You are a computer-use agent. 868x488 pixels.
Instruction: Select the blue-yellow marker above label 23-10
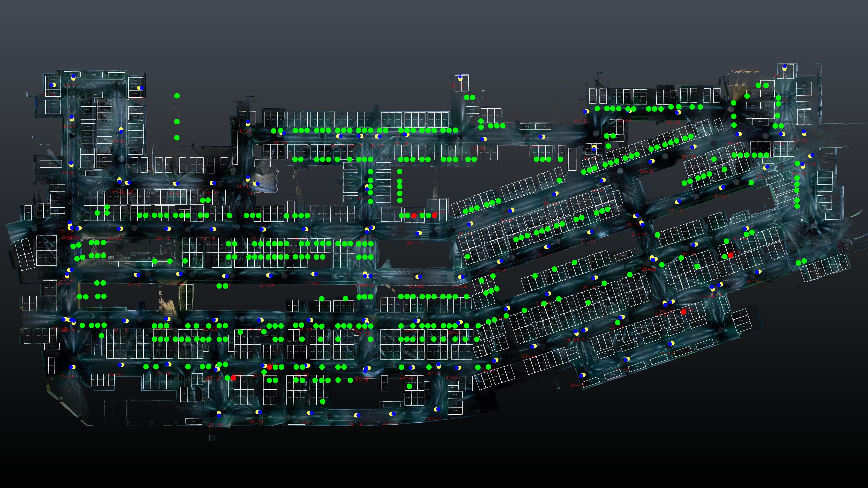758,272
